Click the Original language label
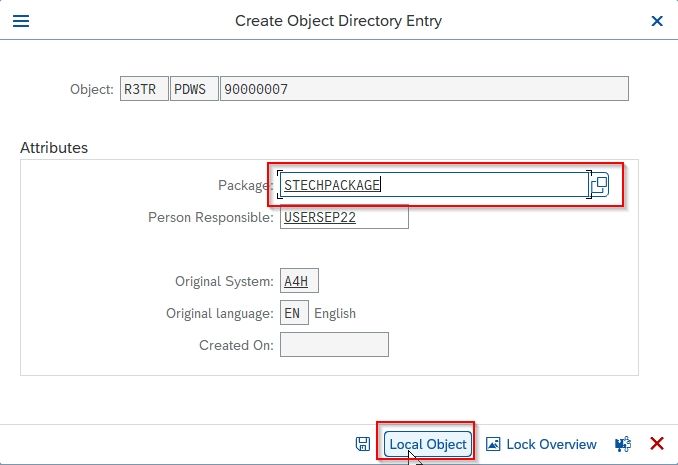678x465 pixels. [x=220, y=313]
